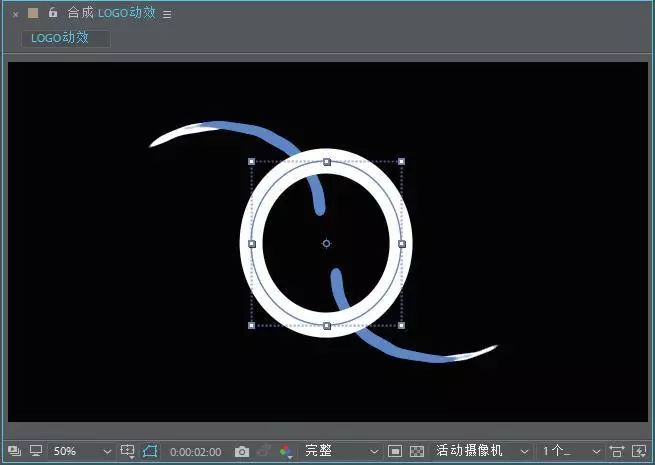Open the 50% magnification dropdown
This screenshot has height=465, width=655.
(x=82, y=451)
